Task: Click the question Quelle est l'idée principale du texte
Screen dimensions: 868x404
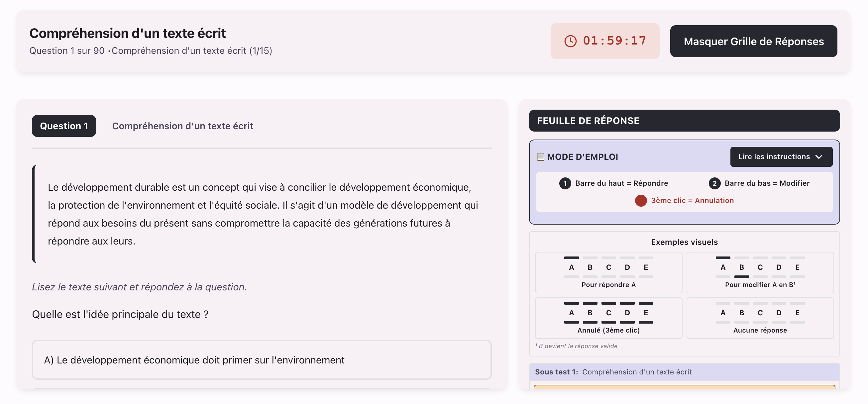Action: [x=120, y=314]
